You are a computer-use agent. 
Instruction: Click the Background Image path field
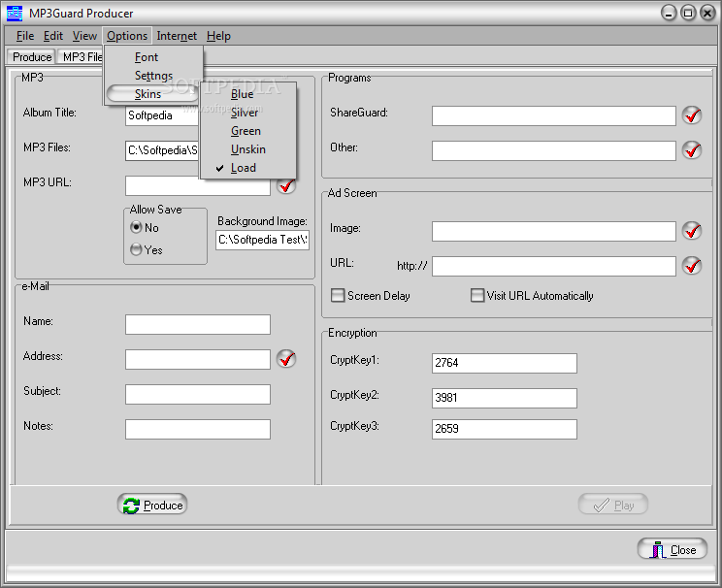(262, 240)
